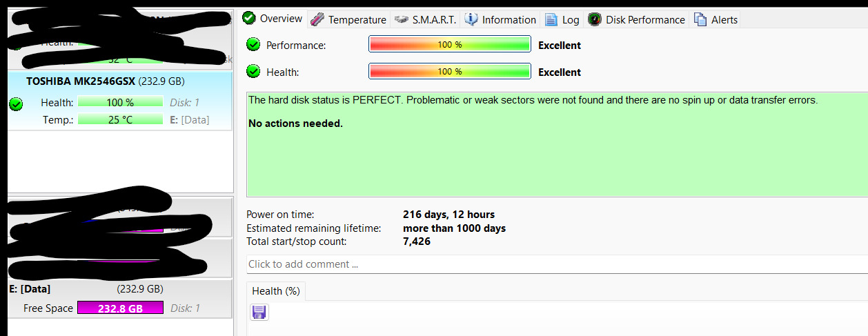Click the green check beside Health label
The height and width of the screenshot is (336, 868).
pyautogui.click(x=253, y=71)
